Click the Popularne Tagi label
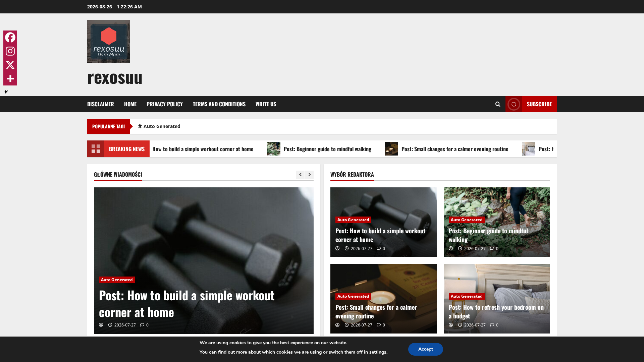 (108, 126)
